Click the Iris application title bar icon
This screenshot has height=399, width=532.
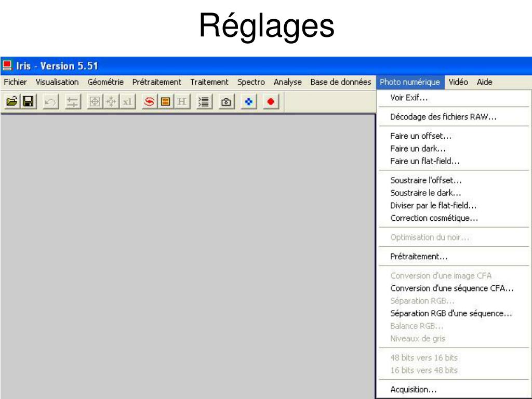click(x=7, y=65)
